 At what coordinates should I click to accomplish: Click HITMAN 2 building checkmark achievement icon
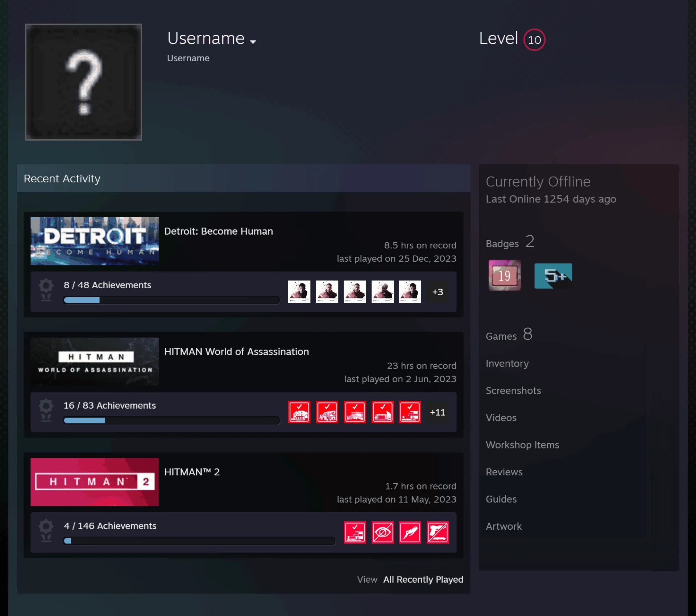point(355,532)
